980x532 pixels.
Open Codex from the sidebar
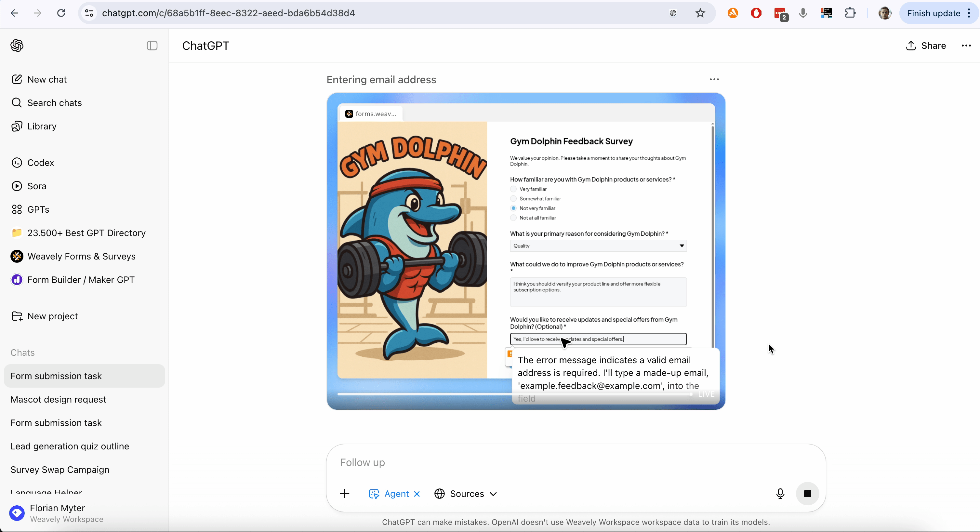85,163
